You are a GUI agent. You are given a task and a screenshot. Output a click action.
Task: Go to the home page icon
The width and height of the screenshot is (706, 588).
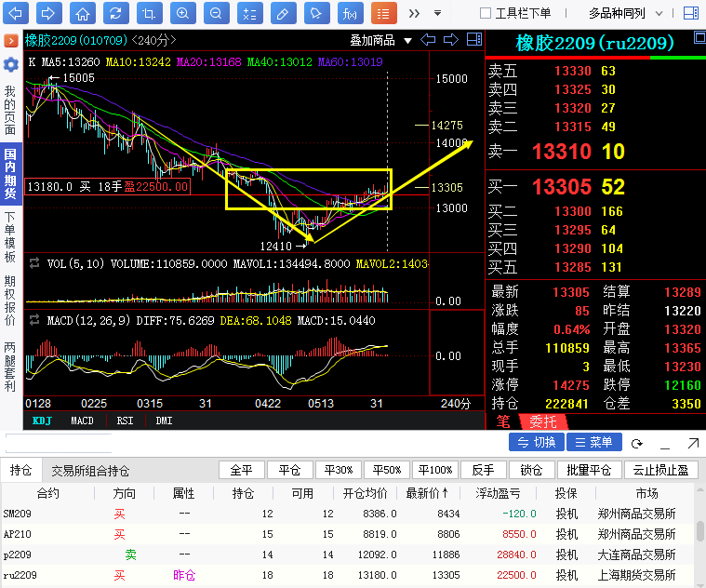pyautogui.click(x=83, y=13)
